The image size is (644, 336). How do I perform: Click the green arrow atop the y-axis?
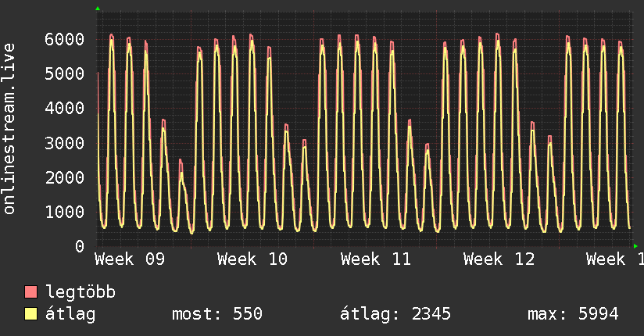(x=98, y=9)
